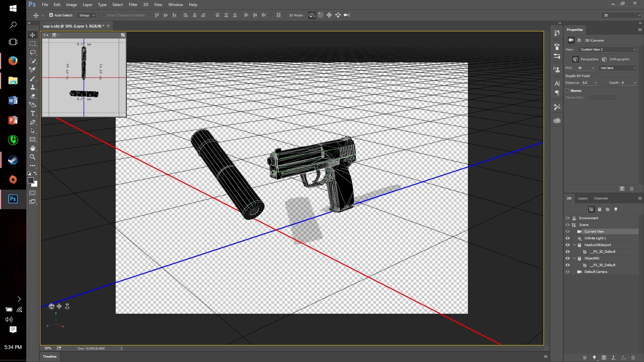Click the Perspective button in Properties

(x=587, y=59)
